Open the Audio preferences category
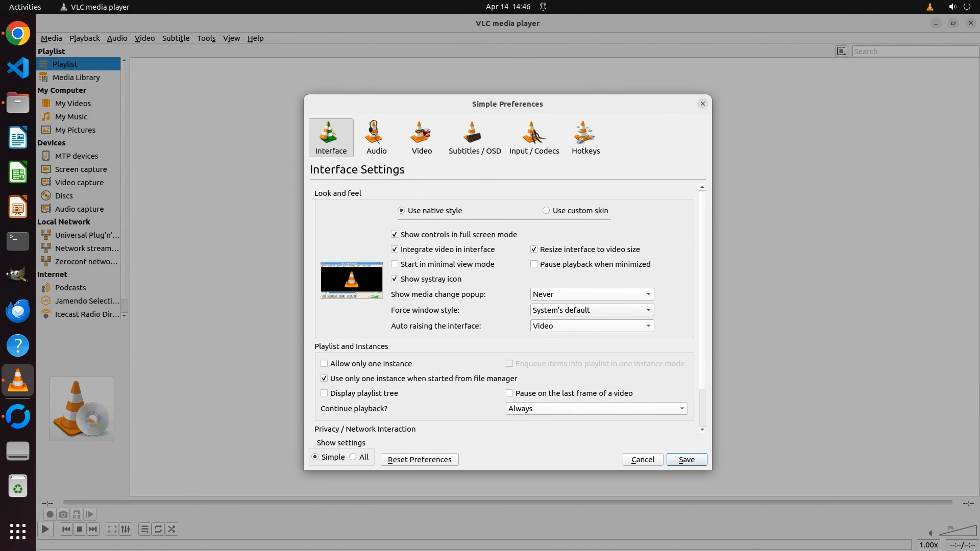This screenshot has height=551, width=980. (x=376, y=138)
